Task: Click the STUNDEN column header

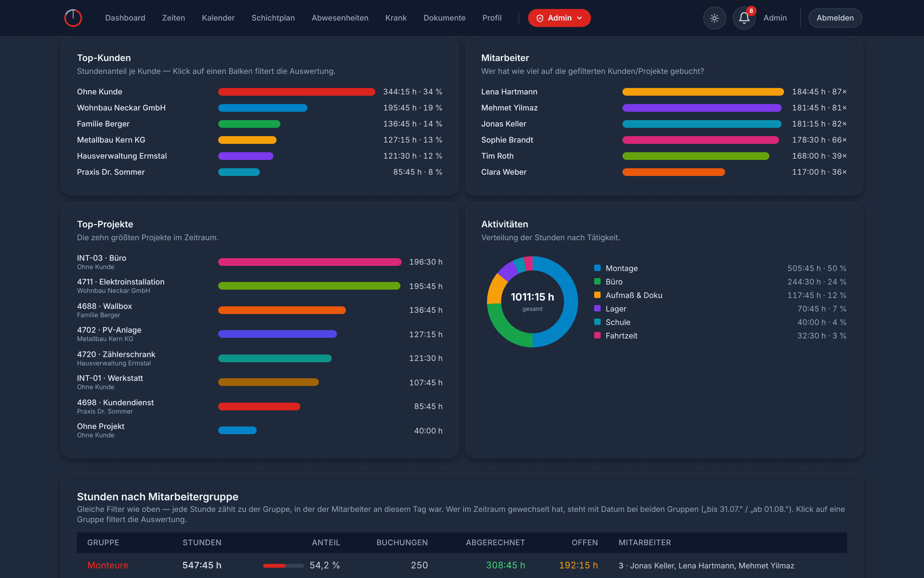Action: 202,542
